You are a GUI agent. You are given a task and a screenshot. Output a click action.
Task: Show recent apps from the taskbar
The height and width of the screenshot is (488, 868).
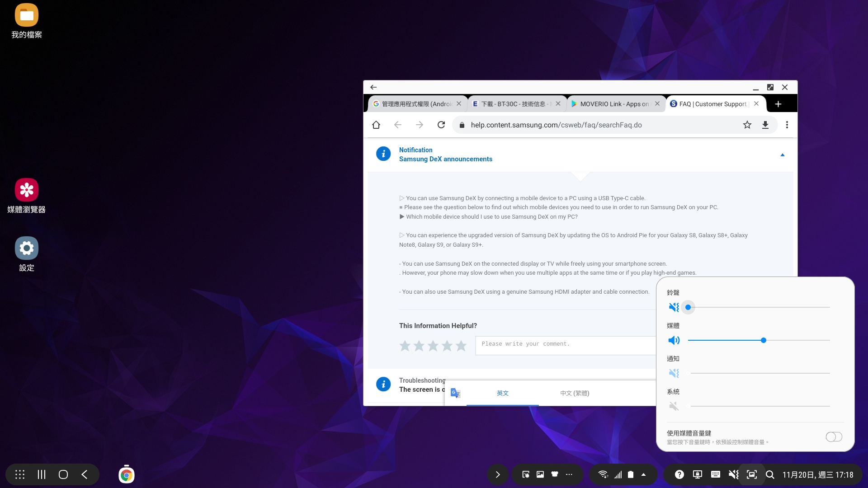click(42, 474)
